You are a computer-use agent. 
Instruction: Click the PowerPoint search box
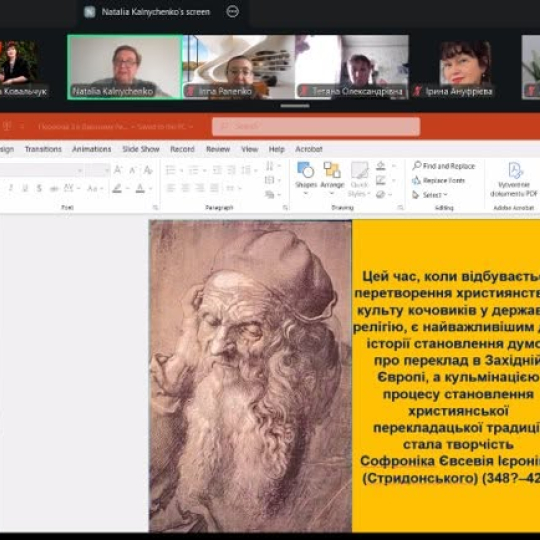click(x=316, y=126)
